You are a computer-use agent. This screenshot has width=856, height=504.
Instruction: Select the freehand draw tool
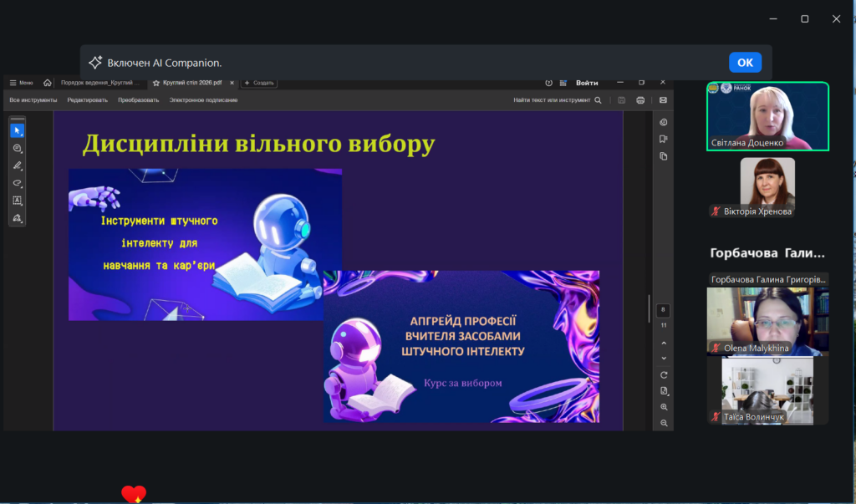(17, 183)
